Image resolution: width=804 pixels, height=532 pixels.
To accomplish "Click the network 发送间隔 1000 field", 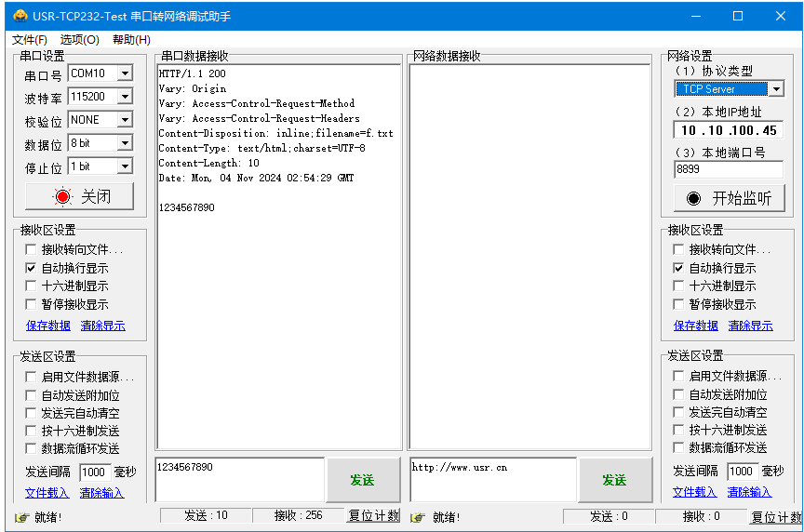I will (x=743, y=471).
